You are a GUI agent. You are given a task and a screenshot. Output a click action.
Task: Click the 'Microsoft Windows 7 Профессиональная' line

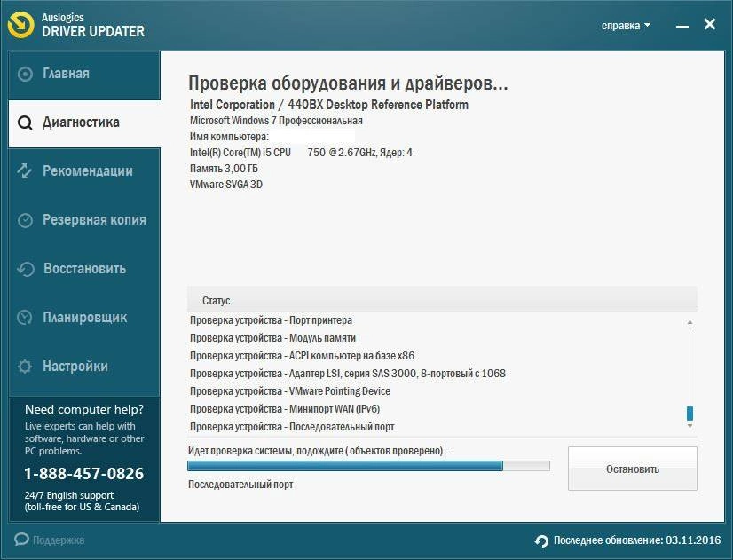click(x=276, y=121)
